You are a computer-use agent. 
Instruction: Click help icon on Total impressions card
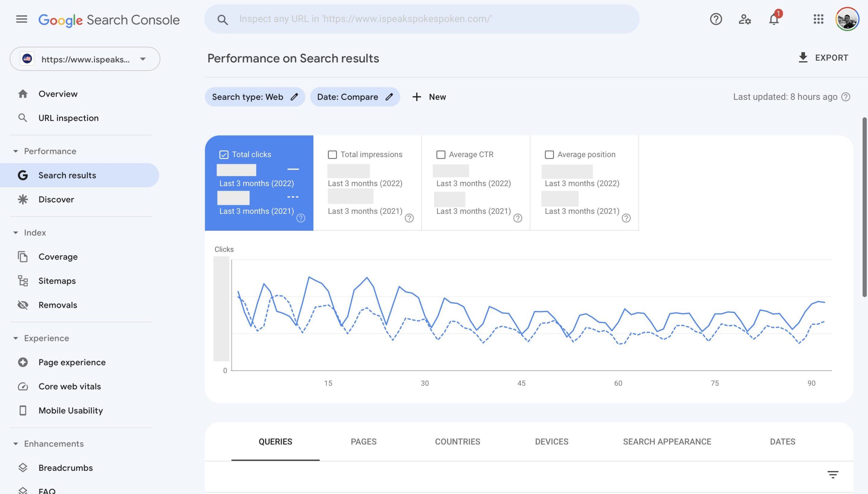(x=409, y=218)
